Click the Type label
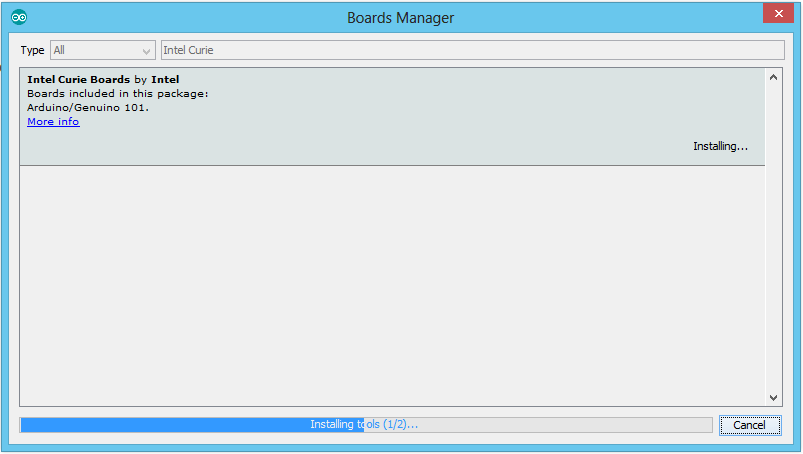 tap(32, 50)
